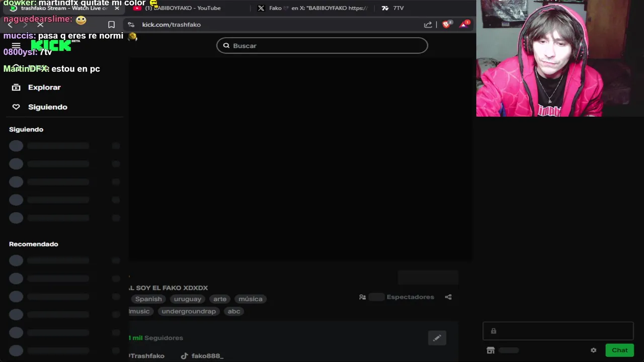Screen dimensions: 644x362
Task: Select the arte tag
Action: [220, 299]
